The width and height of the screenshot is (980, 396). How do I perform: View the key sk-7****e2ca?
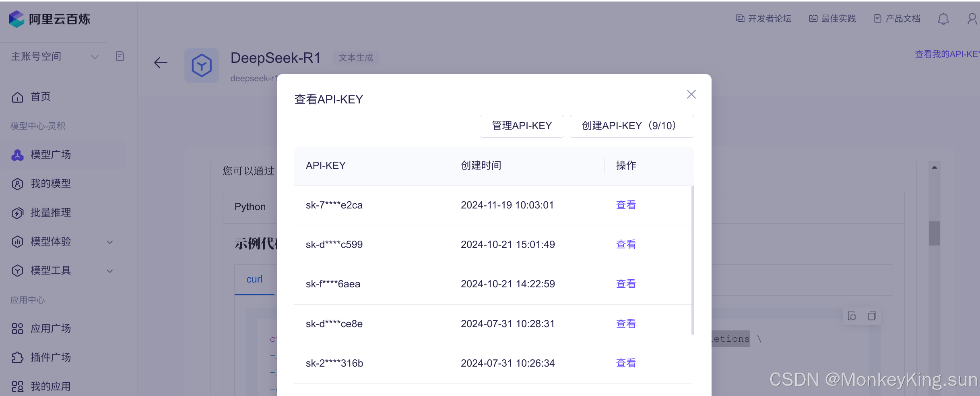click(626, 205)
